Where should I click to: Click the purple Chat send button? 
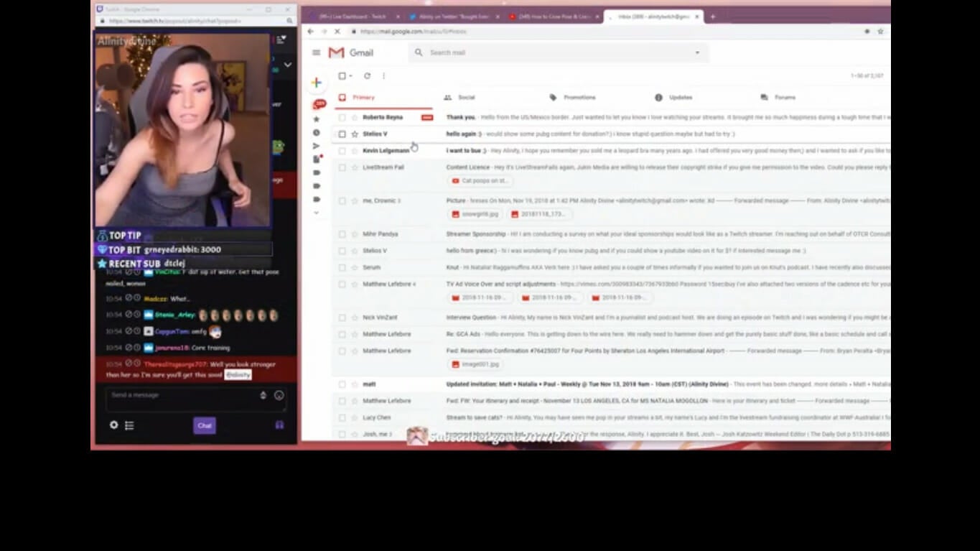pyautogui.click(x=205, y=425)
